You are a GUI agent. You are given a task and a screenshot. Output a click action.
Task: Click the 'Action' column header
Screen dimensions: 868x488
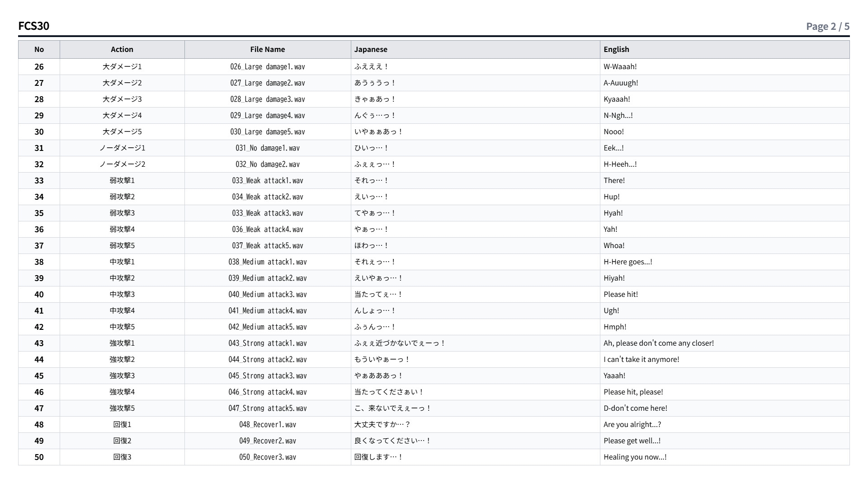coord(122,49)
